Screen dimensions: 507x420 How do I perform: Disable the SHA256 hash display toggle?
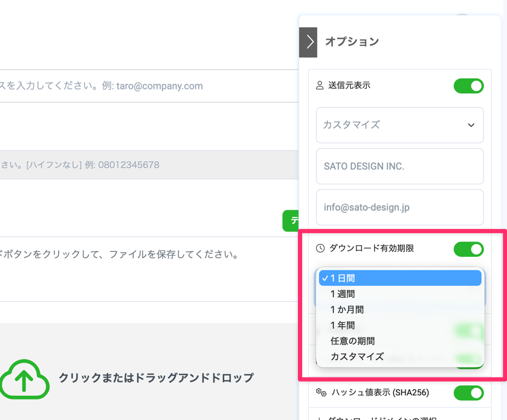point(468,393)
